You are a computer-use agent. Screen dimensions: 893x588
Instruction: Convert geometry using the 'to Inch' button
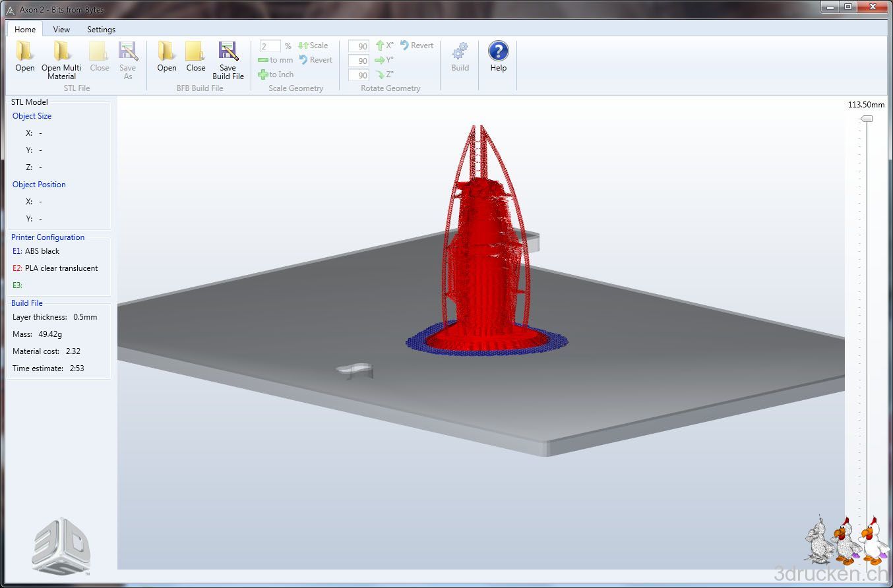pyautogui.click(x=276, y=74)
